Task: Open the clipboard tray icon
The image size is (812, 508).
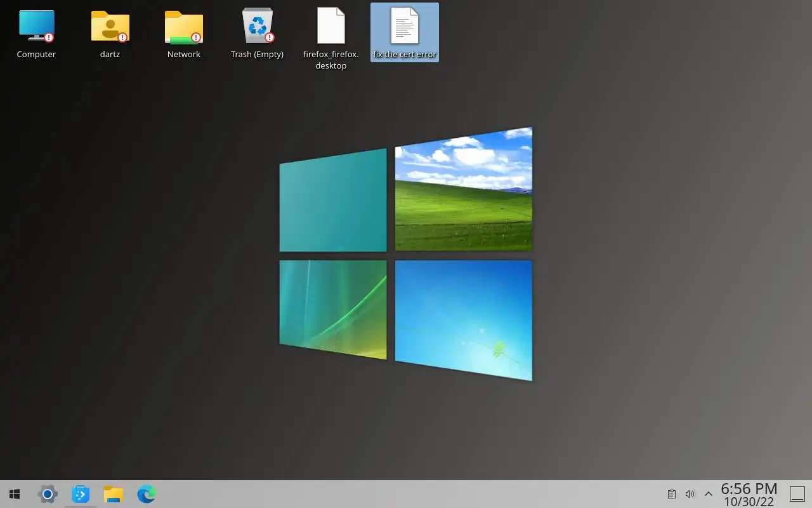Action: pos(672,494)
